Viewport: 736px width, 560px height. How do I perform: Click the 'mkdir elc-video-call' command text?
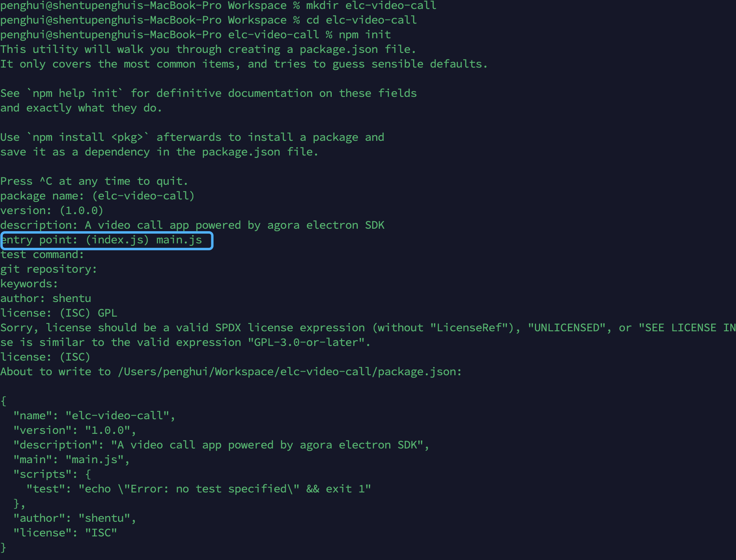(x=371, y=6)
